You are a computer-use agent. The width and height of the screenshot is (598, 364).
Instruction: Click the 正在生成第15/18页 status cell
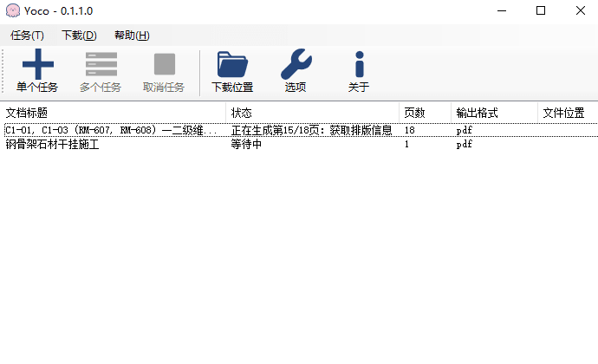[311, 130]
